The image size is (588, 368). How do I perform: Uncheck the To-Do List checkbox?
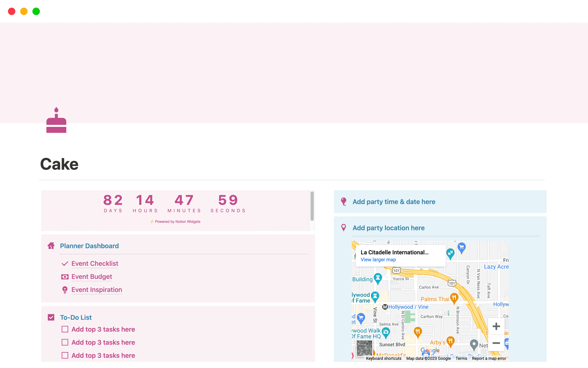coord(51,317)
